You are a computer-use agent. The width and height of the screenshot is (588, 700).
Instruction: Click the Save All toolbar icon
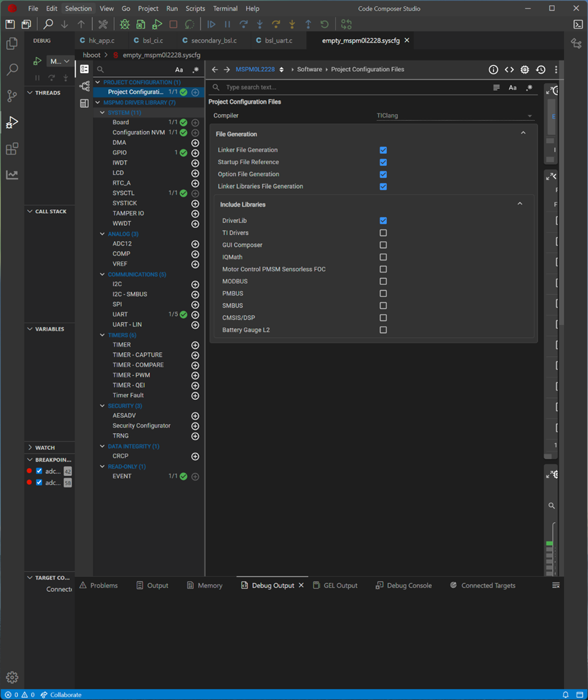click(27, 24)
